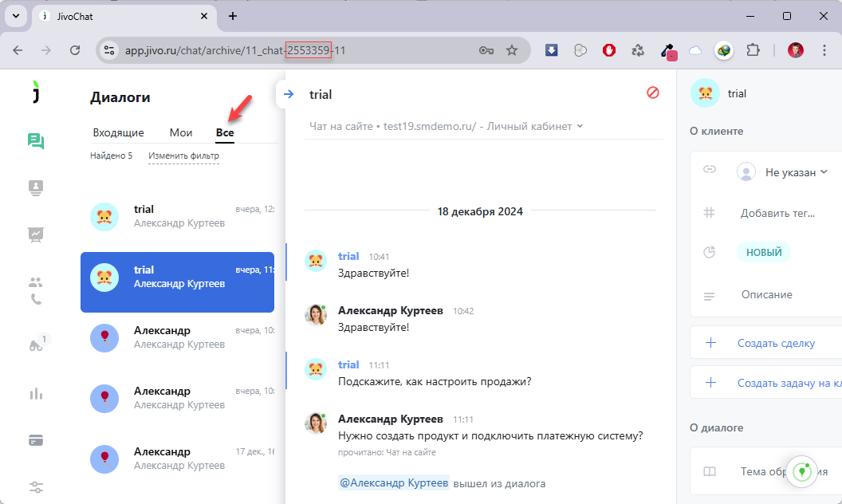Image resolution: width=842 pixels, height=504 pixels.
Task: Click the blue download extension icon
Action: click(x=552, y=50)
